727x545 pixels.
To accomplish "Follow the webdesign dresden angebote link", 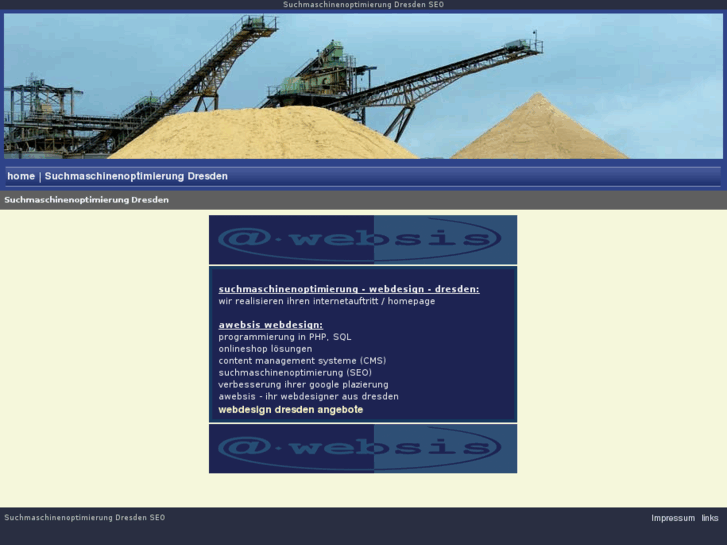I will pos(291,410).
